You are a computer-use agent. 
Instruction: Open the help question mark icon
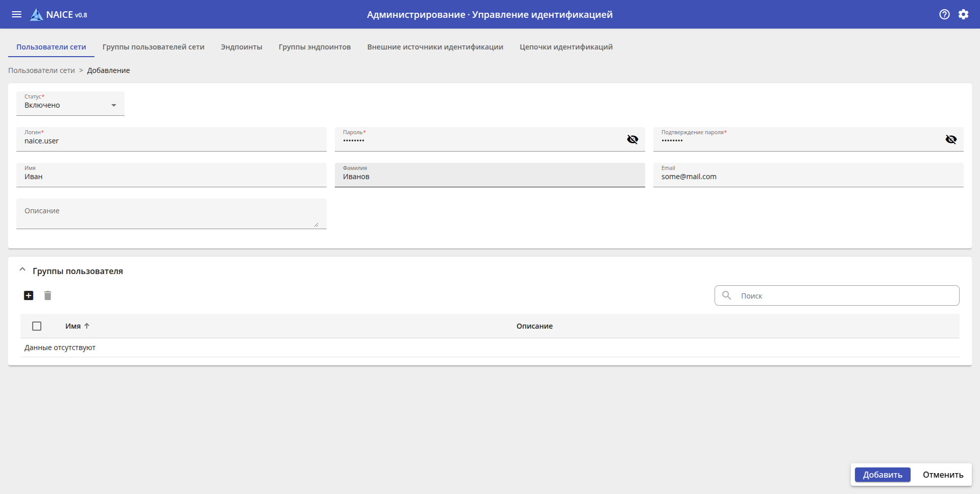click(x=944, y=14)
